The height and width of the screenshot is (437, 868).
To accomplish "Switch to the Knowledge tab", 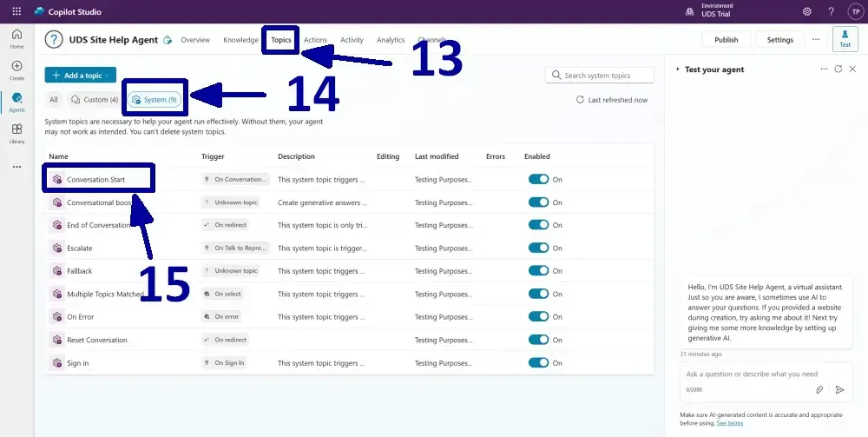I will pos(240,40).
